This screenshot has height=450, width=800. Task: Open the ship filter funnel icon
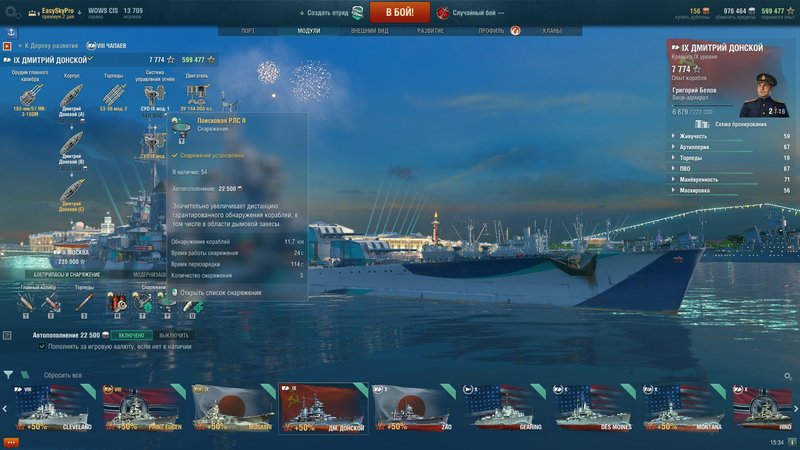coord(8,374)
